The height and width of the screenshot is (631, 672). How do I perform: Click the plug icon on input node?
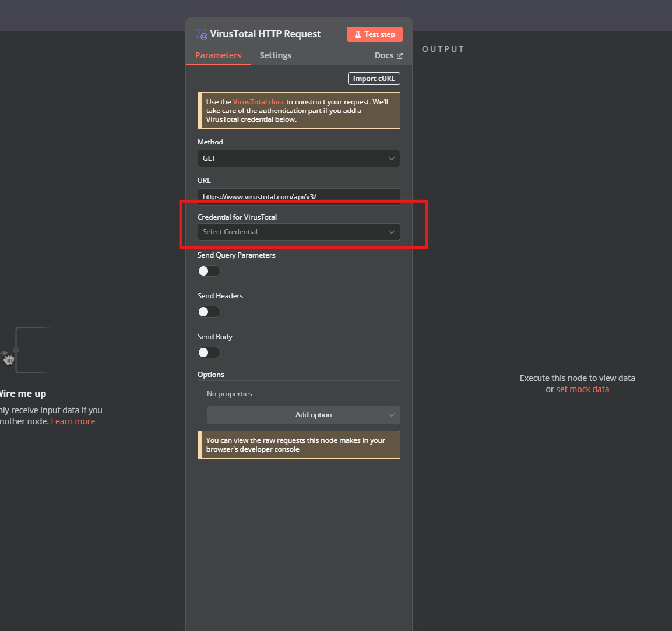[9, 359]
